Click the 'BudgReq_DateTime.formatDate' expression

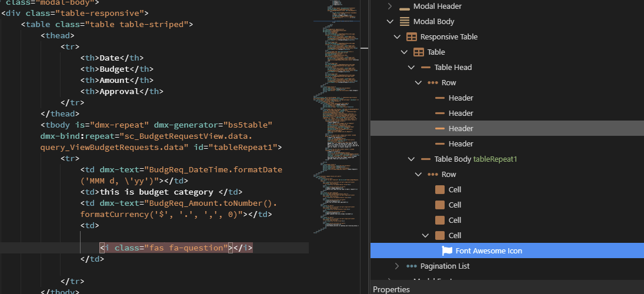216,169
